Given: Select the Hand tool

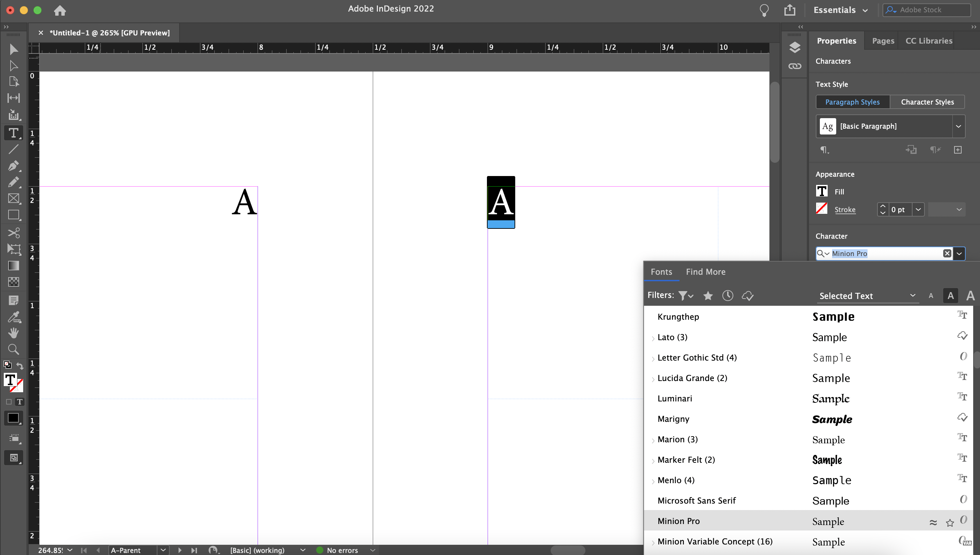Looking at the screenshot, I should tap(13, 333).
